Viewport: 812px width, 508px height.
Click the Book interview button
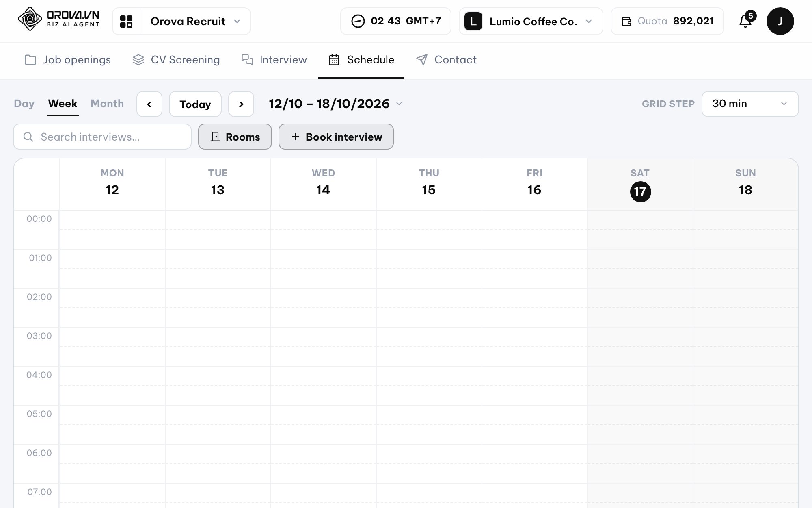point(336,137)
